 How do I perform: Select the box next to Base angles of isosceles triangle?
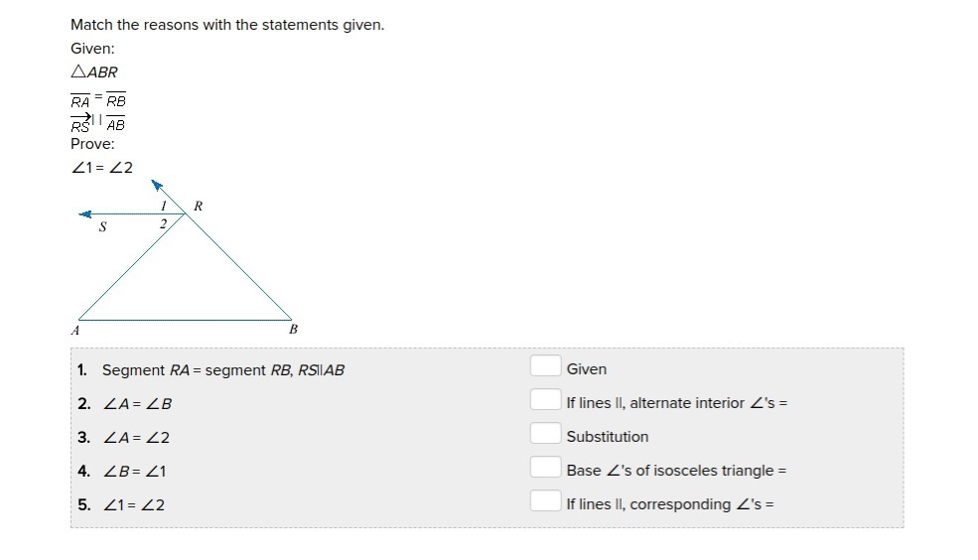(546, 467)
